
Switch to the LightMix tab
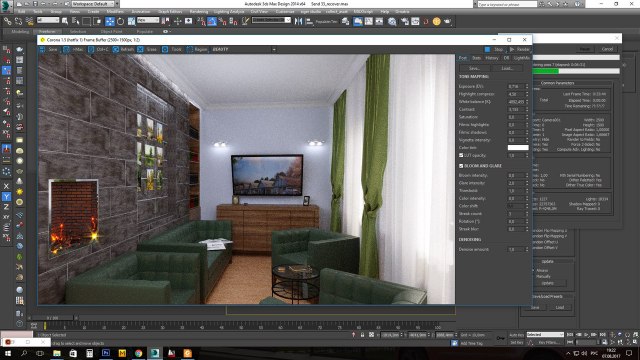[x=522, y=58]
